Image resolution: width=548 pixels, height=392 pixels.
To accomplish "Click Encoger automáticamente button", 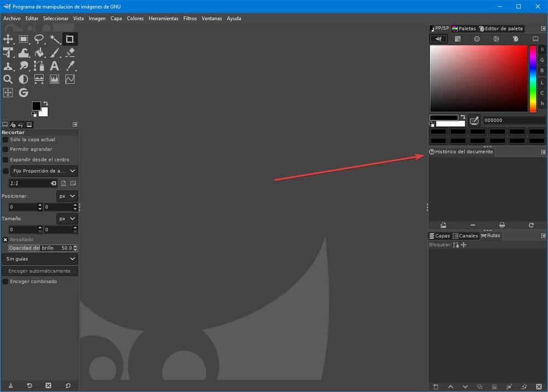I will pyautogui.click(x=39, y=271).
